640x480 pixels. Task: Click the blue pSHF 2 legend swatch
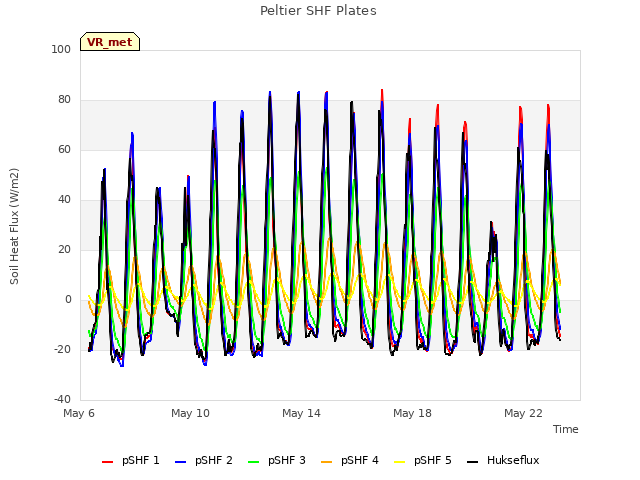(180, 462)
